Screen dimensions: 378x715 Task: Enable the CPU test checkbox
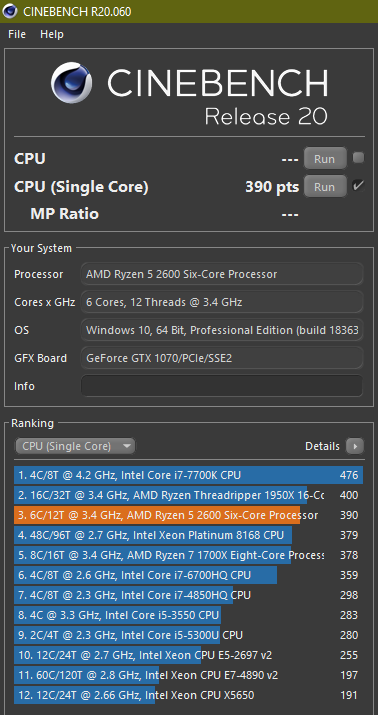358,158
